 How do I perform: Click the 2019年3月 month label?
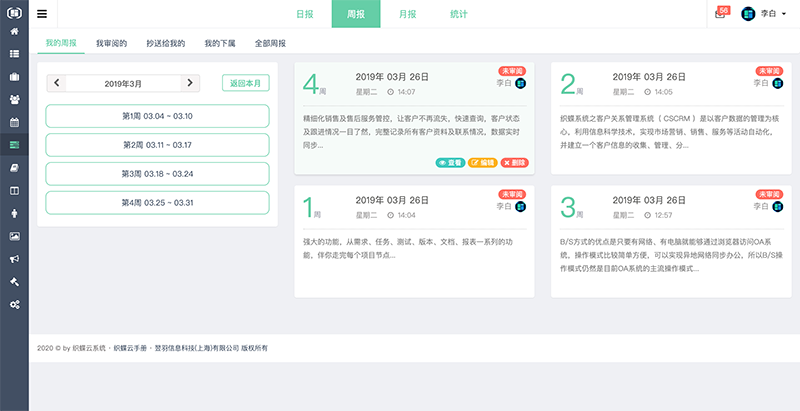123,84
